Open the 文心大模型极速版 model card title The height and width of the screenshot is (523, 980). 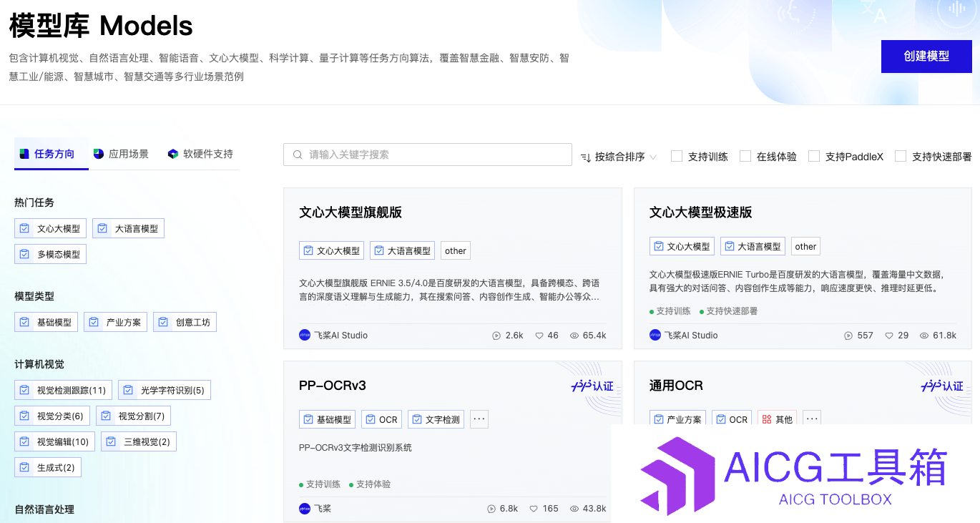(x=701, y=212)
